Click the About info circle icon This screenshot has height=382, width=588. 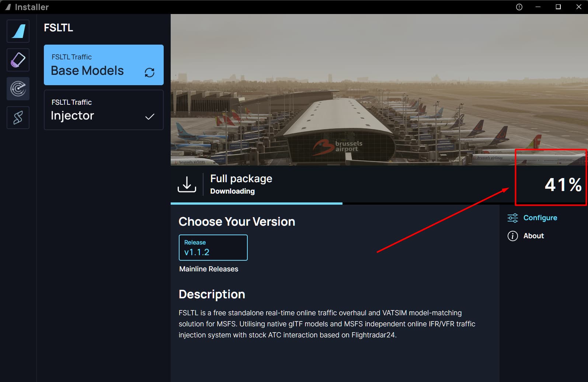click(512, 236)
